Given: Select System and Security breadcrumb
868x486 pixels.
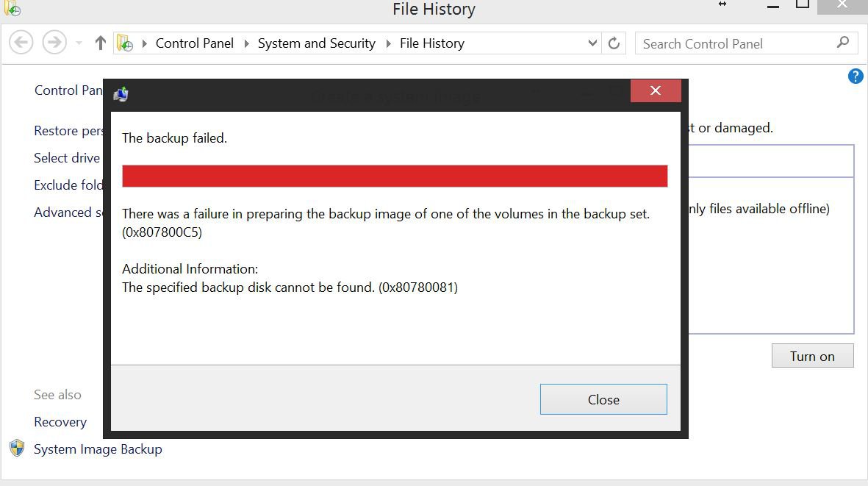Looking at the screenshot, I should (317, 43).
